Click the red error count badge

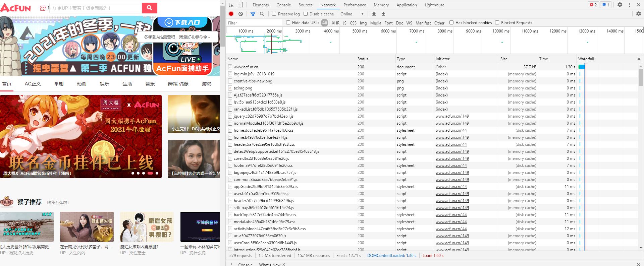[x=593, y=5]
